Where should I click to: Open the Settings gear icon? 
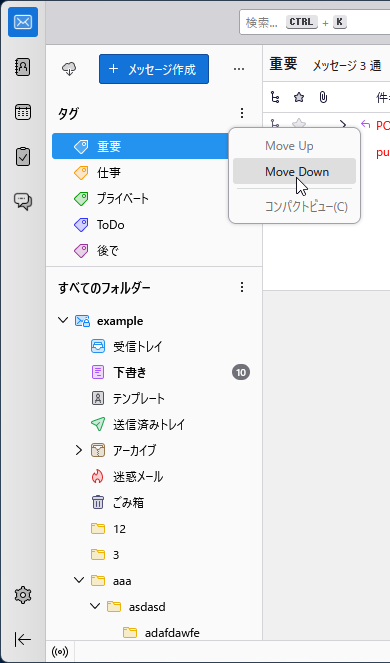pyautogui.click(x=23, y=595)
